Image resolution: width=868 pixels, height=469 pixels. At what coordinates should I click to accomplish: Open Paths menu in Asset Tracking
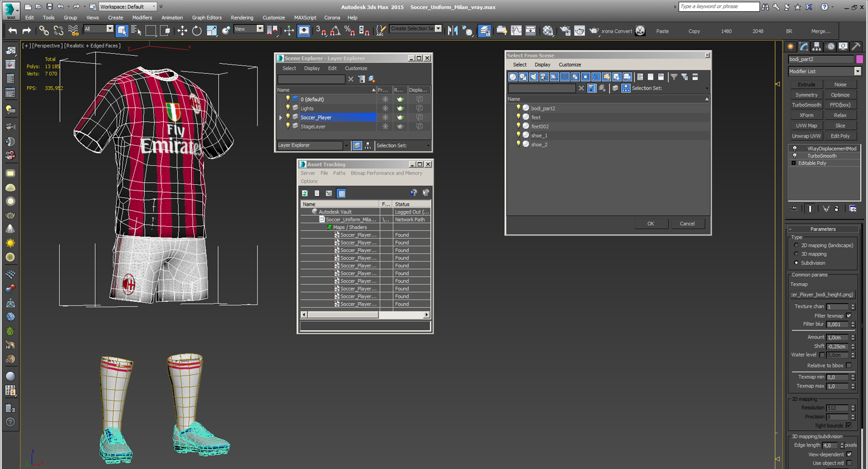(340, 173)
